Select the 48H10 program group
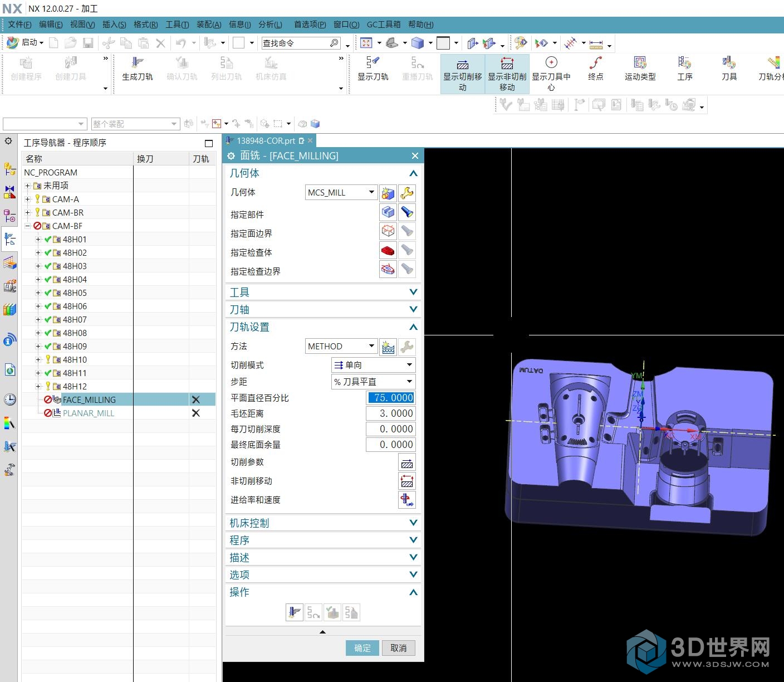The height and width of the screenshot is (682, 784). [x=75, y=359]
